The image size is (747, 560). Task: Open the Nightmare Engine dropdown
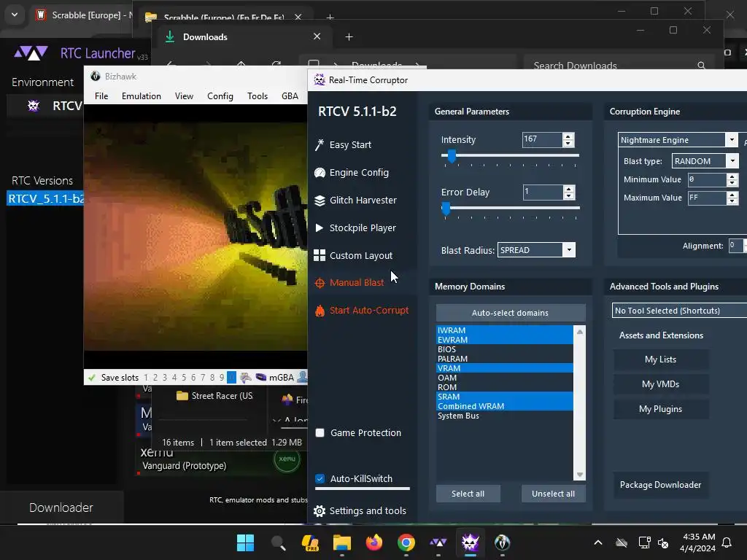point(732,139)
